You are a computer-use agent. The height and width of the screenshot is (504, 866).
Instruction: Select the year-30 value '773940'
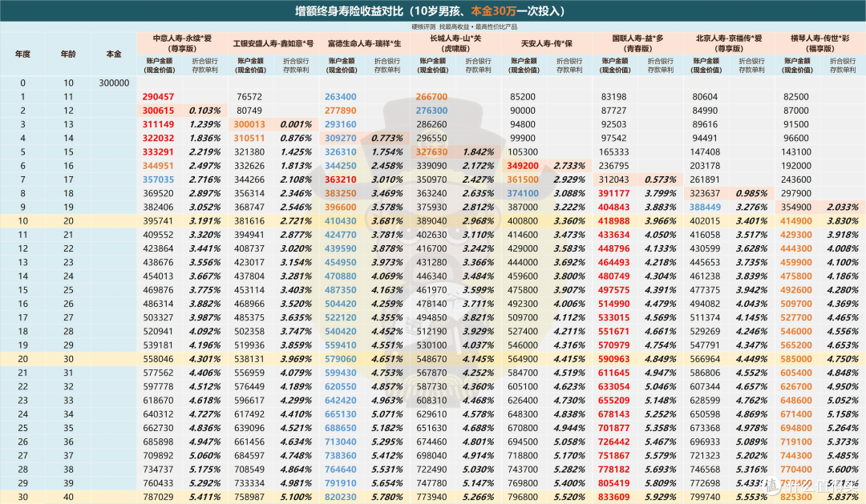[x=431, y=497]
